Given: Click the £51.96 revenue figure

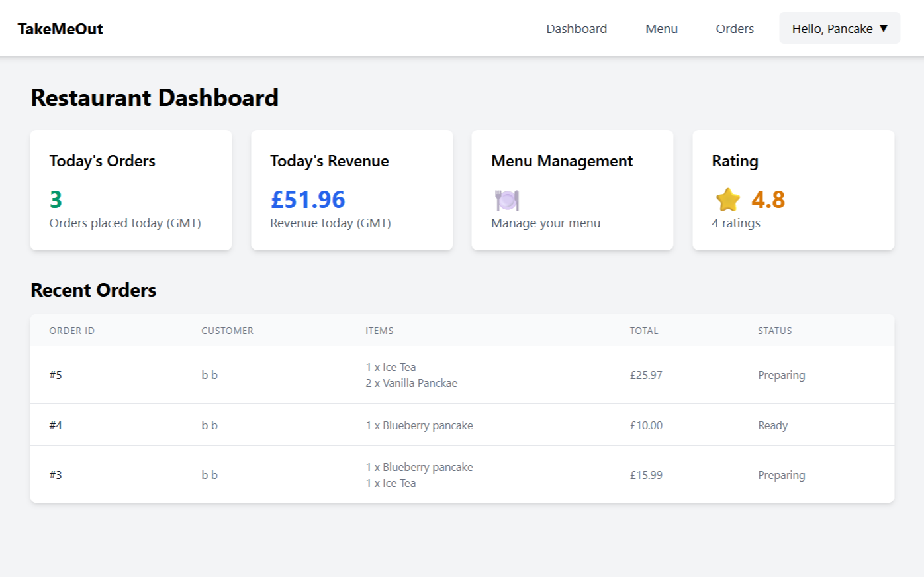Looking at the screenshot, I should 308,199.
